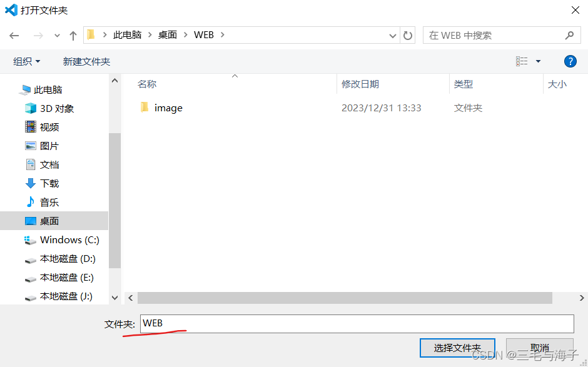Click 新建文件夹 button
This screenshot has width=588, height=367.
click(86, 61)
